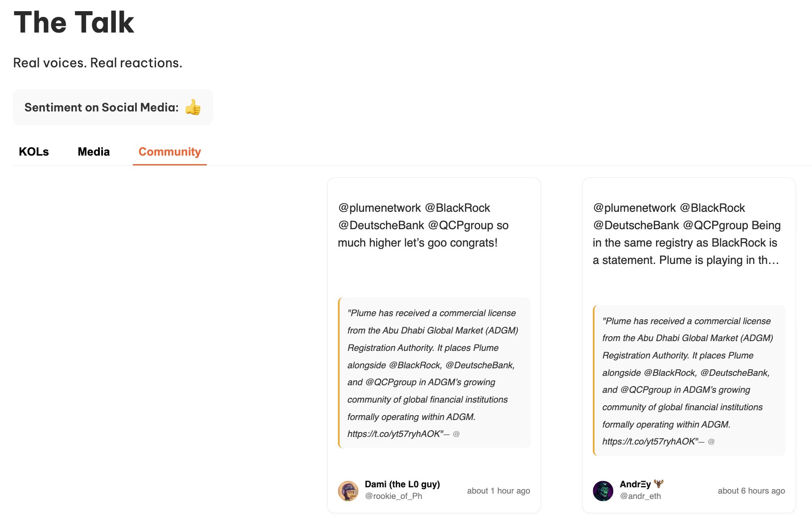This screenshot has height=527, width=812.
Task: Open the @andr_eth handle link
Action: [640, 496]
